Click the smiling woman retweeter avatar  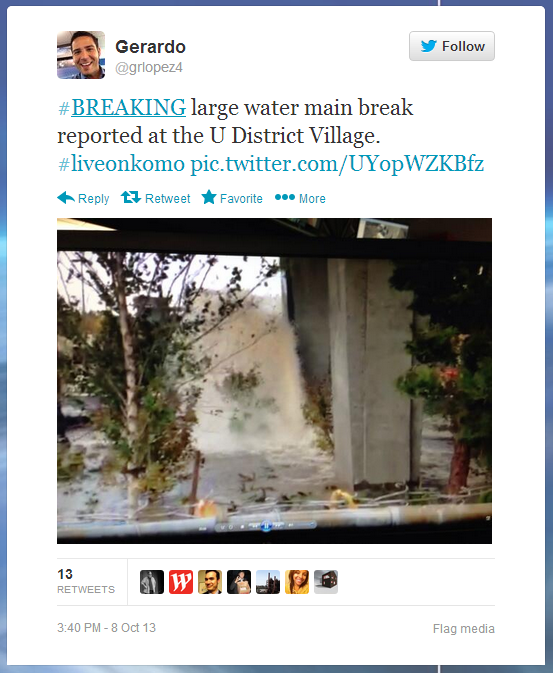click(x=297, y=582)
